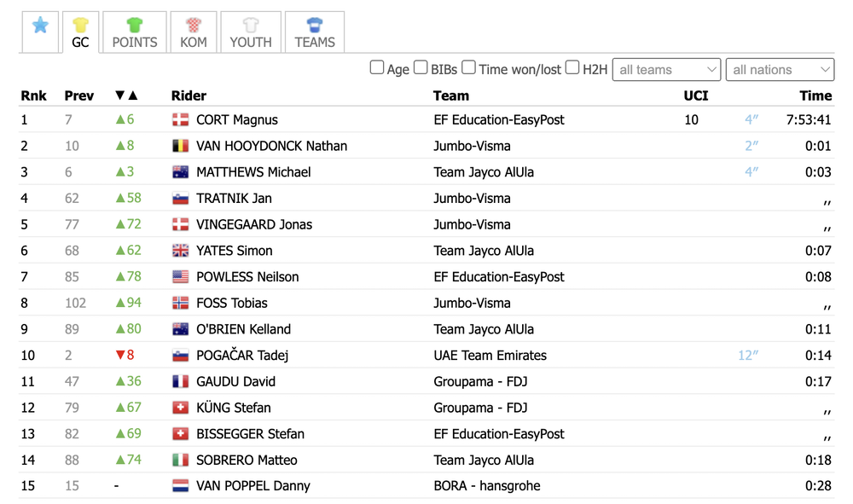This screenshot has width=853, height=504.
Task: Click the yellow jersey GC icon
Action: 80,25
